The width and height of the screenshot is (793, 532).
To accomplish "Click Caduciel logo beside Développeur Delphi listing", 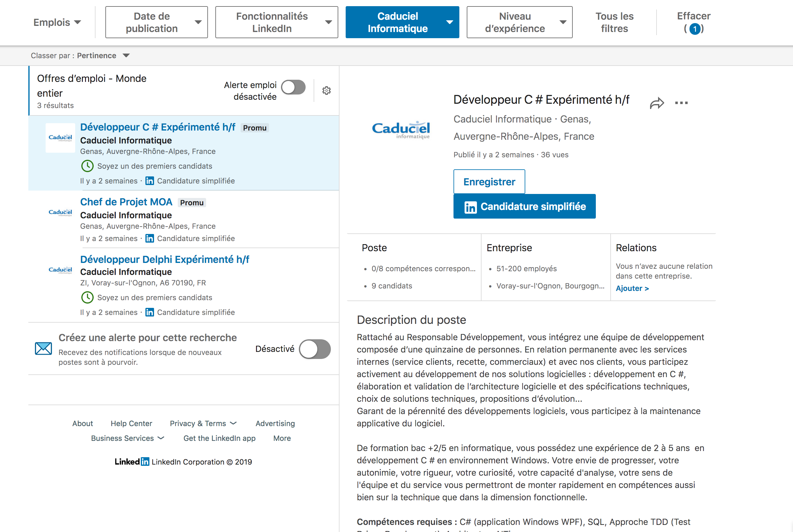I will click(x=60, y=270).
